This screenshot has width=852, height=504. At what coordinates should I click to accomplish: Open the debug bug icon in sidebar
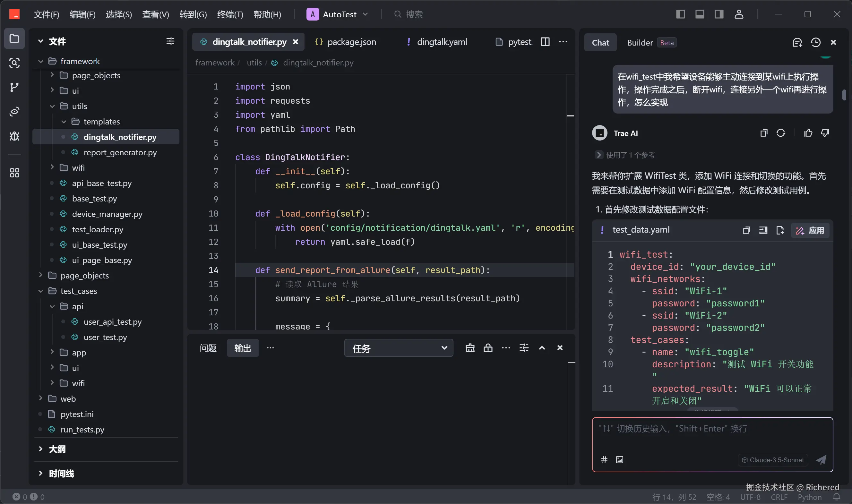(x=14, y=136)
